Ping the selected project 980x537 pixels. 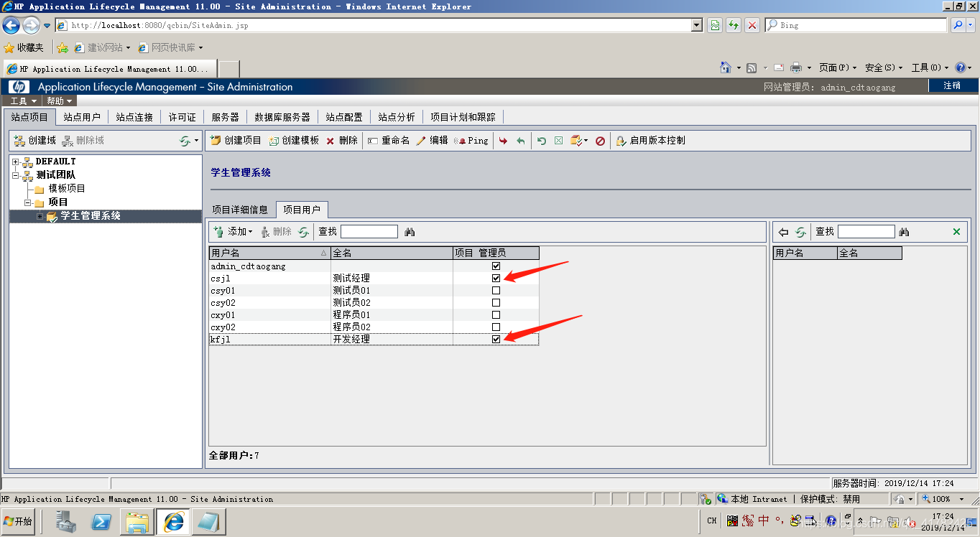[471, 141]
